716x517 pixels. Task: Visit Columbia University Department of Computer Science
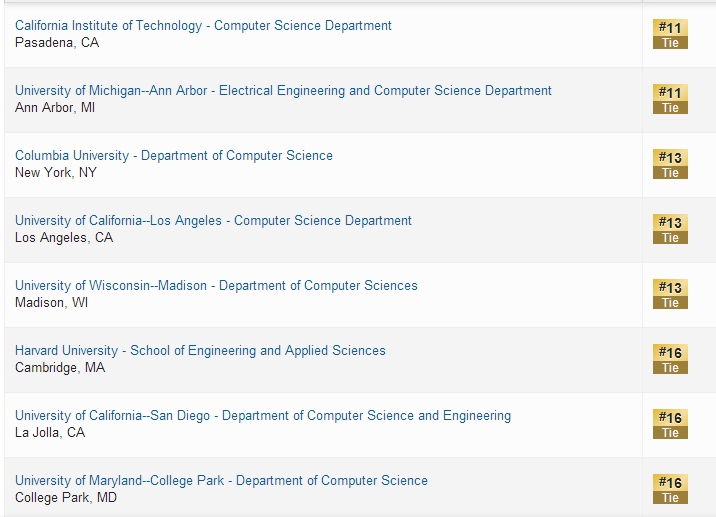pos(174,155)
